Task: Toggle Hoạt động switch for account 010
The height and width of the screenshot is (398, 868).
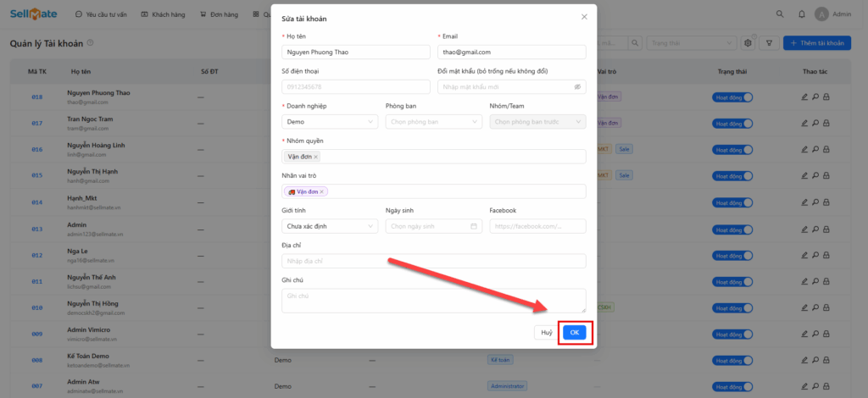Action: pyautogui.click(x=732, y=308)
